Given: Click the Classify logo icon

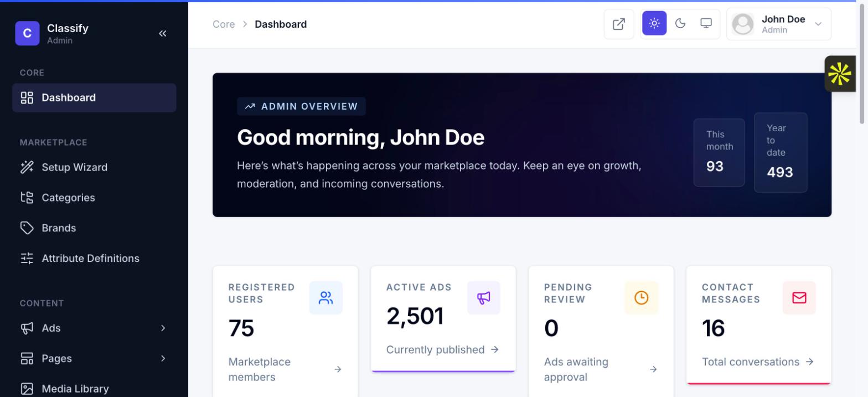Looking at the screenshot, I should click(27, 33).
